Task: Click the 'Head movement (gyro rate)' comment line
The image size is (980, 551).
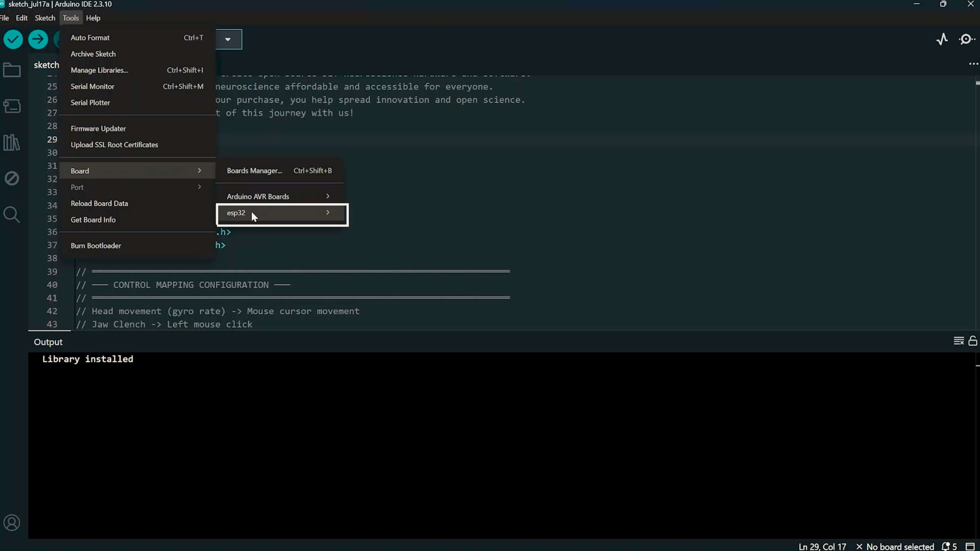Action: (218, 311)
